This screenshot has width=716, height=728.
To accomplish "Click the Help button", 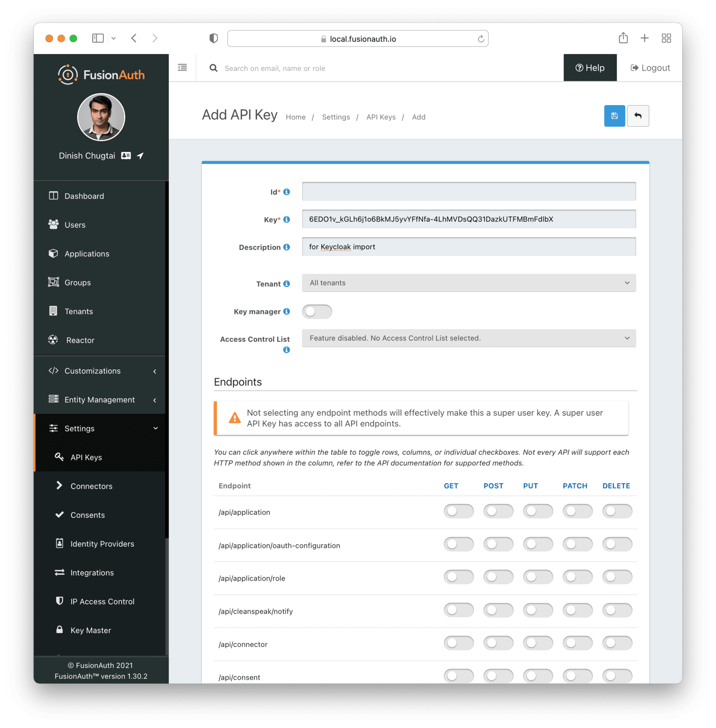I will [590, 68].
